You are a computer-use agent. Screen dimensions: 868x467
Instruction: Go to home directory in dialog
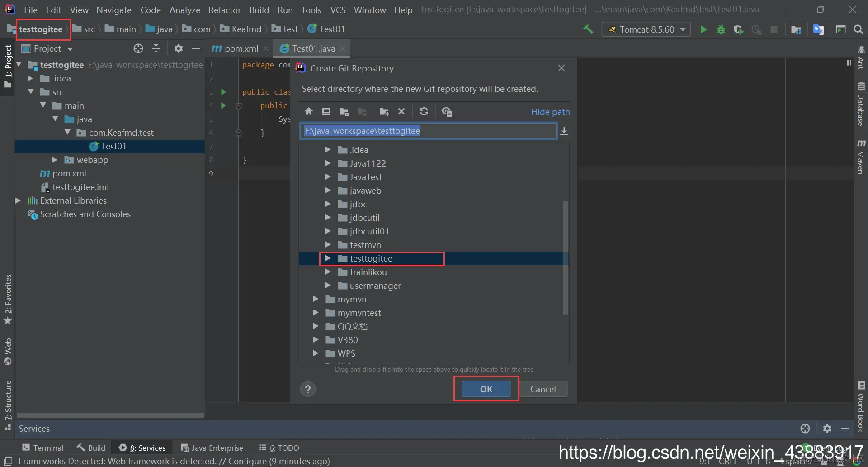pyautogui.click(x=309, y=111)
